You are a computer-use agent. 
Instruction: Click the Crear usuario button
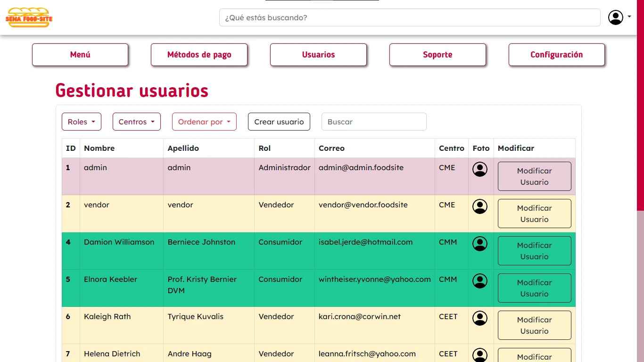click(279, 122)
